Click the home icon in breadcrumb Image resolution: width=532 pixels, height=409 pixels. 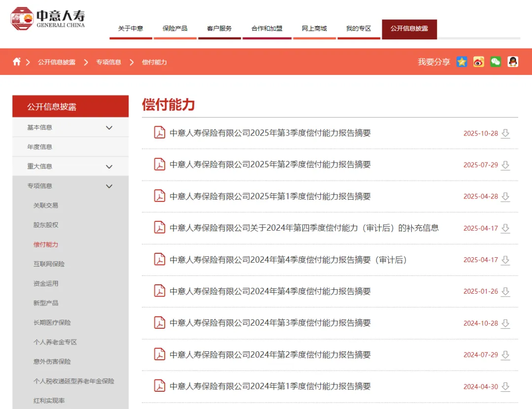[17, 62]
